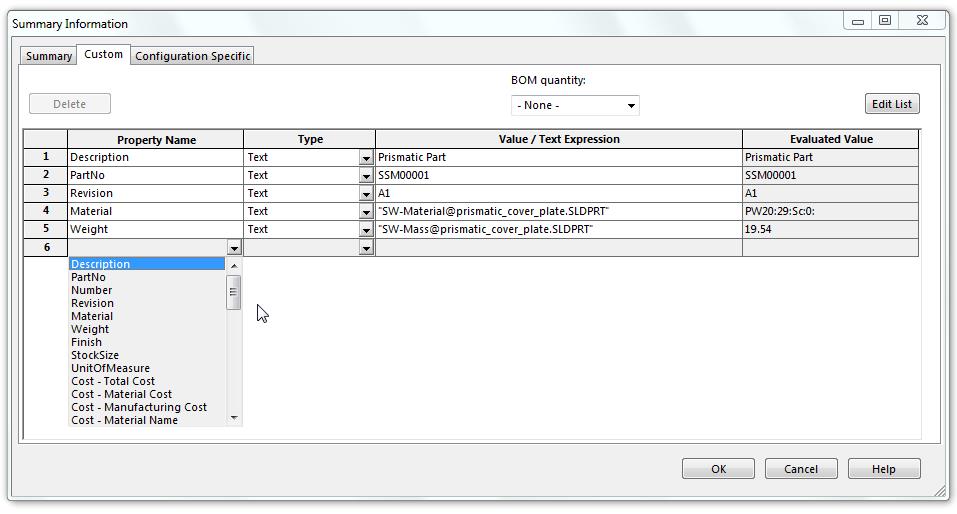Pick UnitOfMeasure from the property list
This screenshot has width=957, height=514.
110,368
